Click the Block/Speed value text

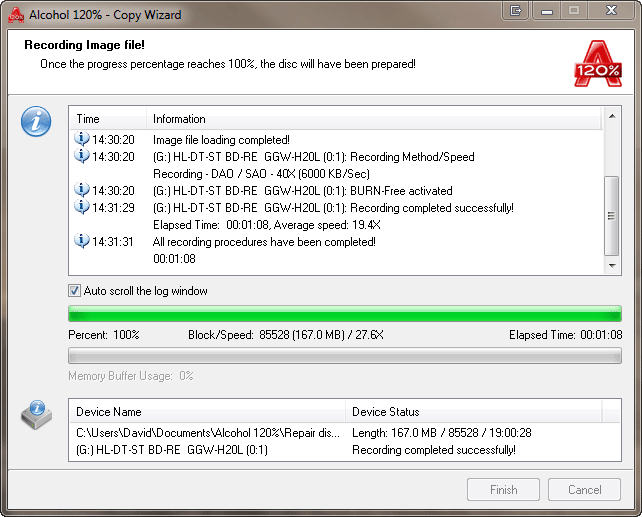point(321,335)
